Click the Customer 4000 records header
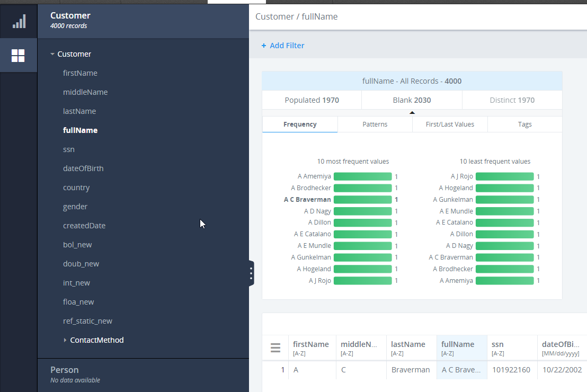 pos(143,21)
